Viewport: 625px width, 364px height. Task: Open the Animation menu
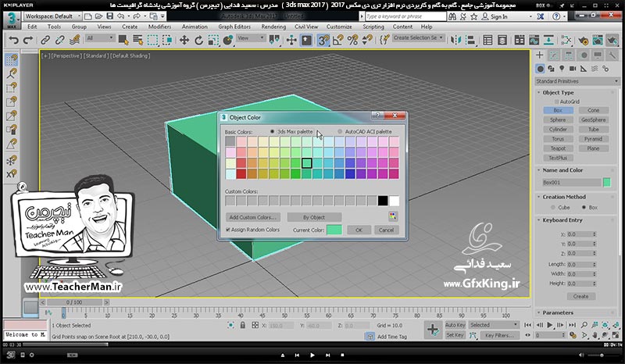(195, 27)
